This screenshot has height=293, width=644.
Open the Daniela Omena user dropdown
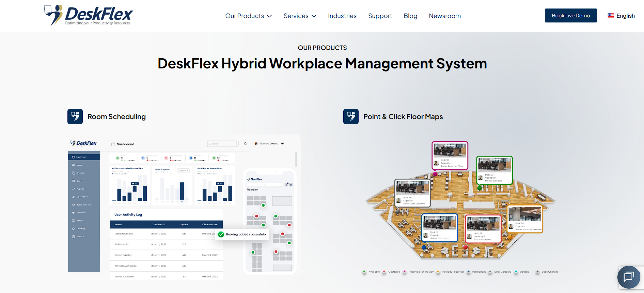(x=269, y=144)
